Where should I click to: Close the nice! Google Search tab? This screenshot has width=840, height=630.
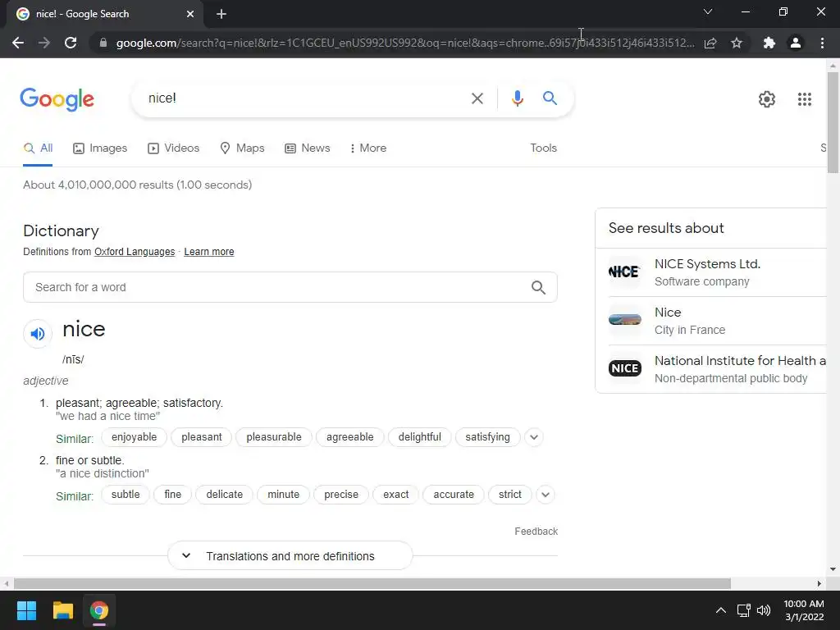coord(190,14)
